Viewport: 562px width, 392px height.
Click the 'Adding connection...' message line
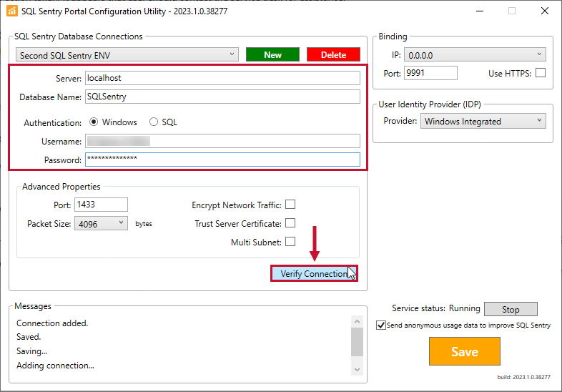[x=55, y=366]
